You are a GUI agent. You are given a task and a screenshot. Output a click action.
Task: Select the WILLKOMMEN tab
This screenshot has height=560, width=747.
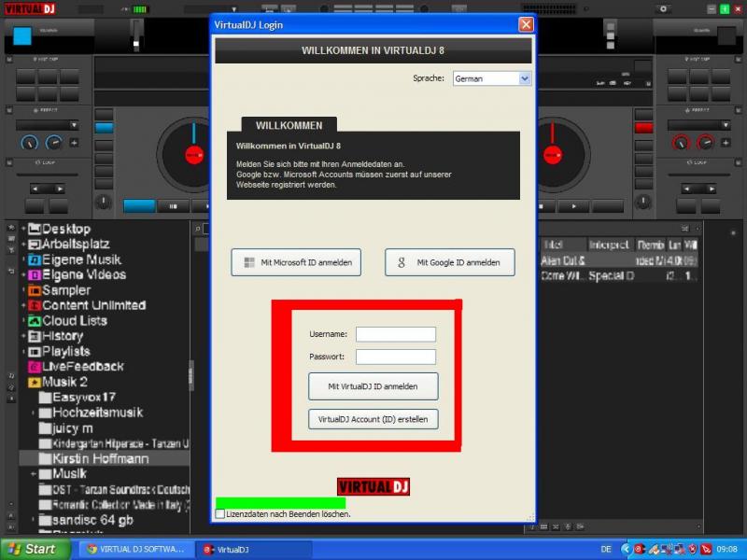(x=289, y=126)
